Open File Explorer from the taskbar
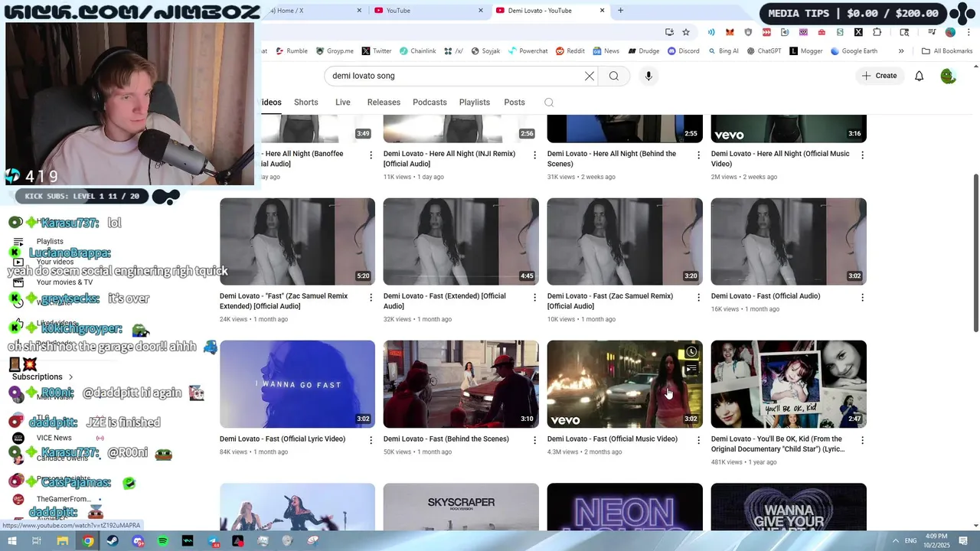This screenshot has height=551, width=980. pos(63,541)
